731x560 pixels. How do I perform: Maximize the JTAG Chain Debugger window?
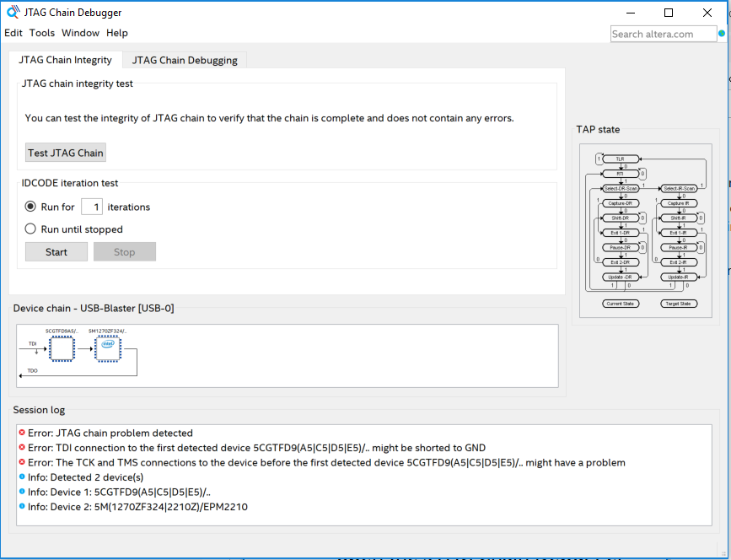[669, 13]
